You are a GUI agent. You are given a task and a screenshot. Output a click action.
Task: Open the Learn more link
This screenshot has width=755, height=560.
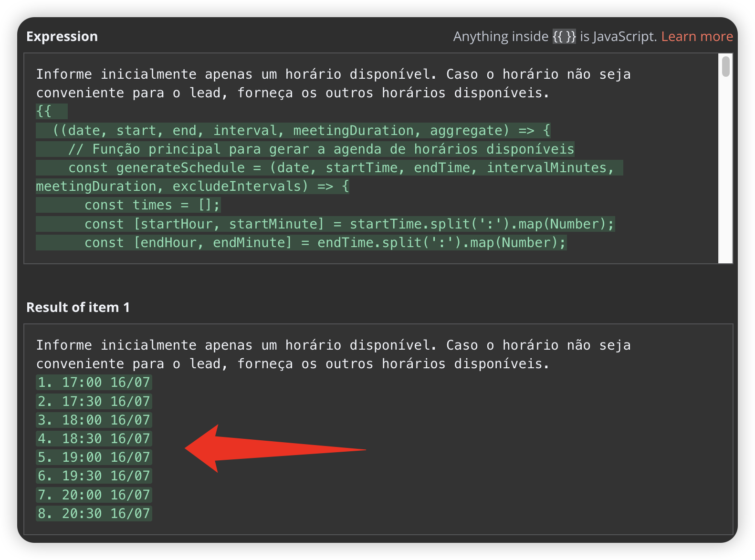tap(697, 36)
